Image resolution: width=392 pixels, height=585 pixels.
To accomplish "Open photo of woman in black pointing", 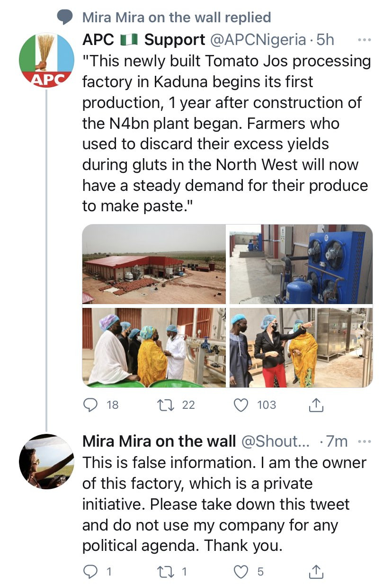I will (x=301, y=347).
